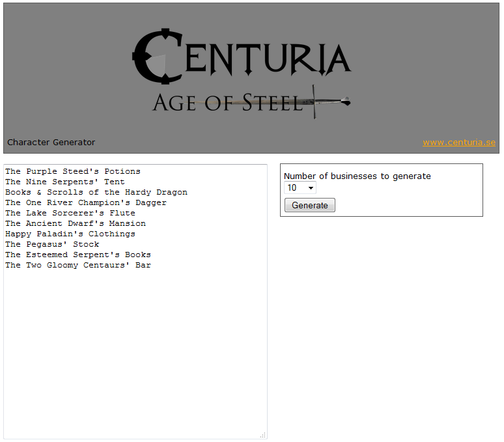Select "Happy Paladin's Clothings" line
The image size is (504, 442).
coord(70,234)
